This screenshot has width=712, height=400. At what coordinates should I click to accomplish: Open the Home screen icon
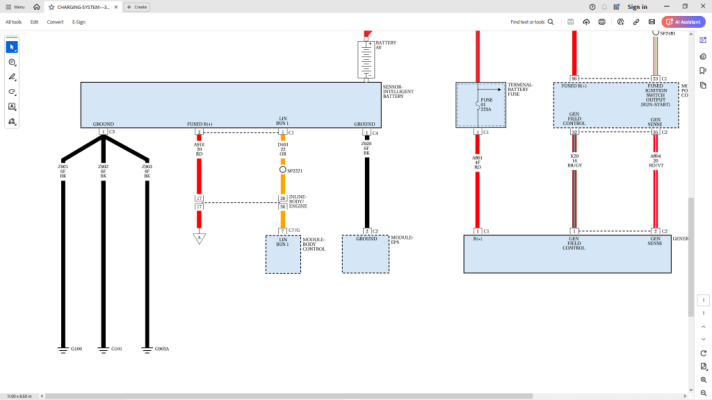37,7
